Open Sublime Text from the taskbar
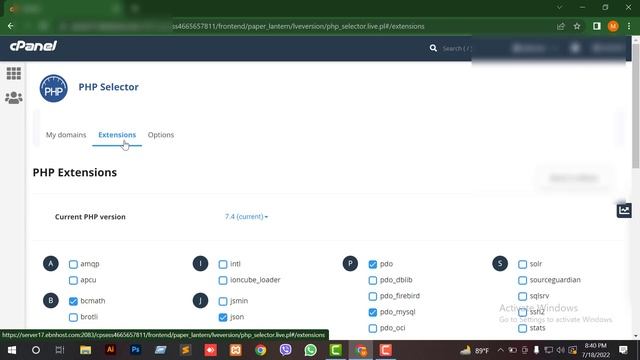The image size is (640, 360). pos(185,350)
